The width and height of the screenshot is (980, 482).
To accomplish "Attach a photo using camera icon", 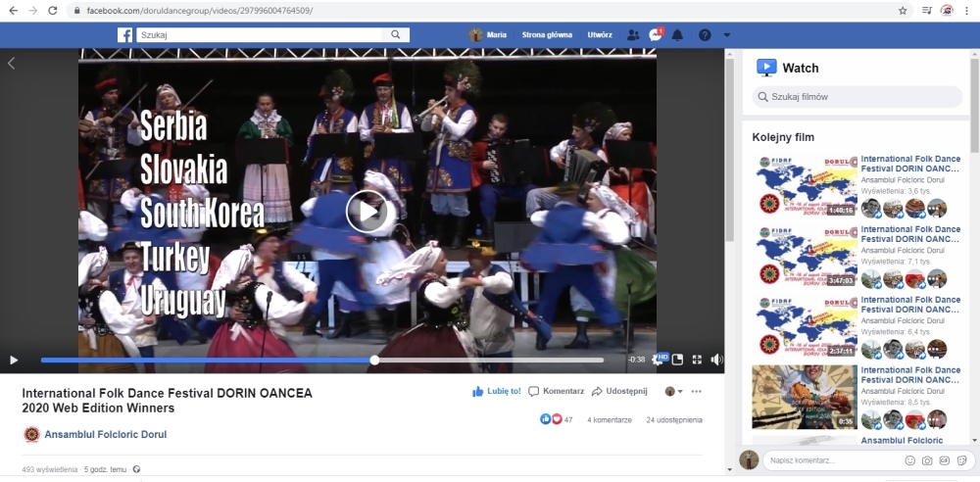I will [x=927, y=460].
